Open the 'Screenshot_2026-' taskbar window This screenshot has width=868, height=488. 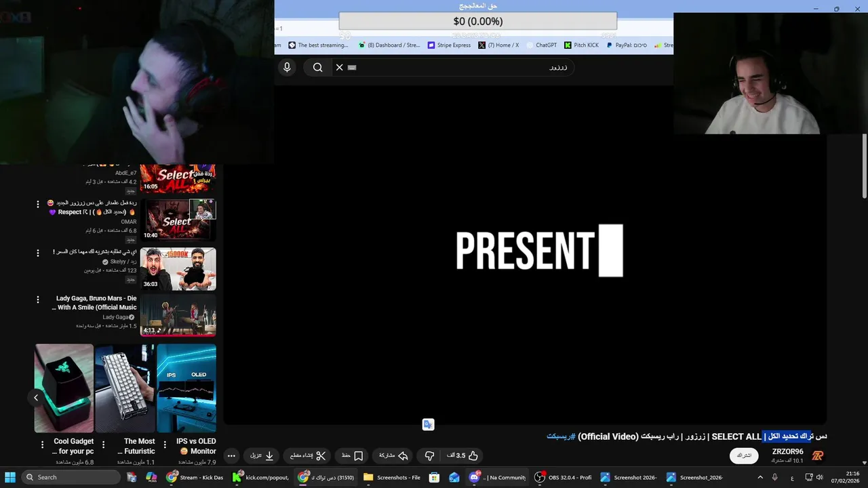695,477
